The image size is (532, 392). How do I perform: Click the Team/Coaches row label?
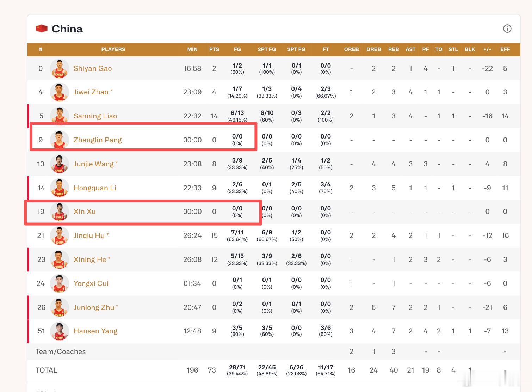[61, 351]
